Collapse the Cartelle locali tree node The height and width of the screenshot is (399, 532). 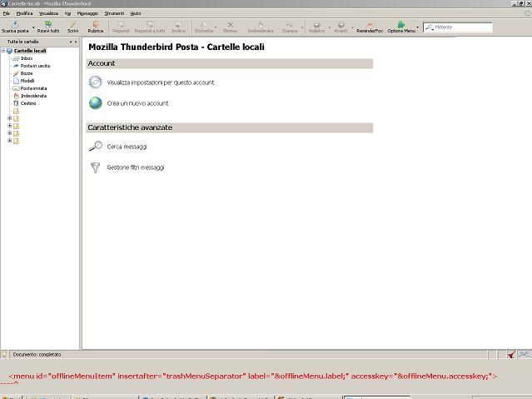point(3,51)
